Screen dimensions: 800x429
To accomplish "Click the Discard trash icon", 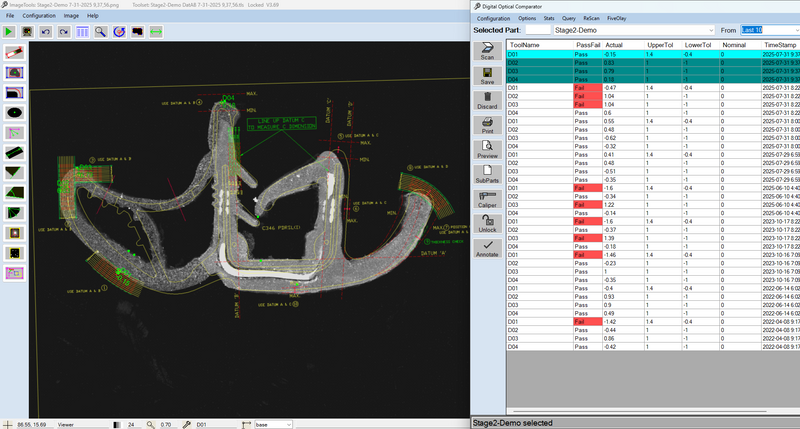I will (487, 100).
